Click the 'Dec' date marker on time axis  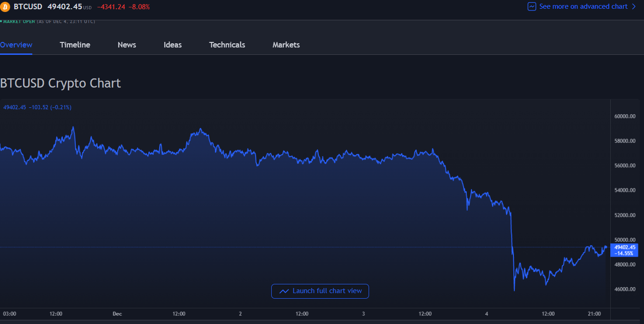[117, 314]
